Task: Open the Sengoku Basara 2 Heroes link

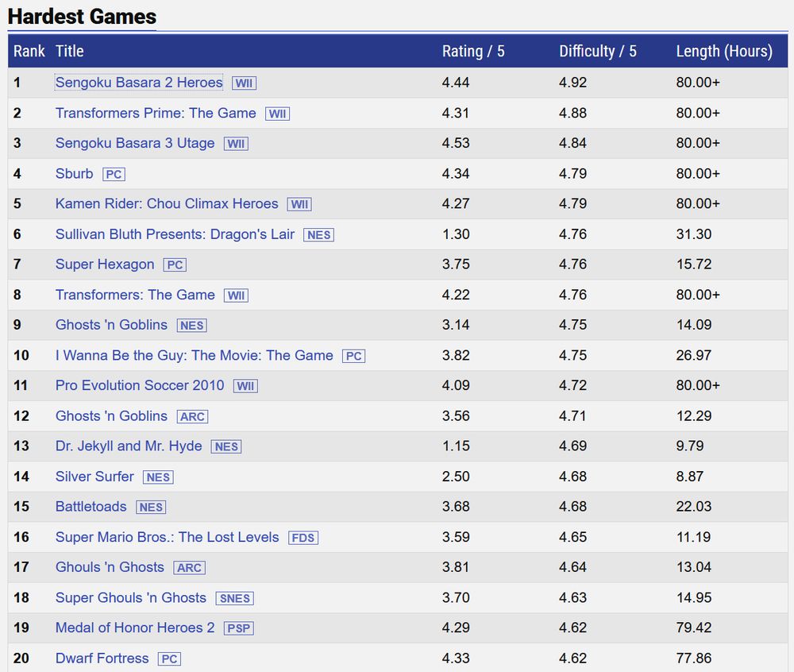Action: point(139,83)
